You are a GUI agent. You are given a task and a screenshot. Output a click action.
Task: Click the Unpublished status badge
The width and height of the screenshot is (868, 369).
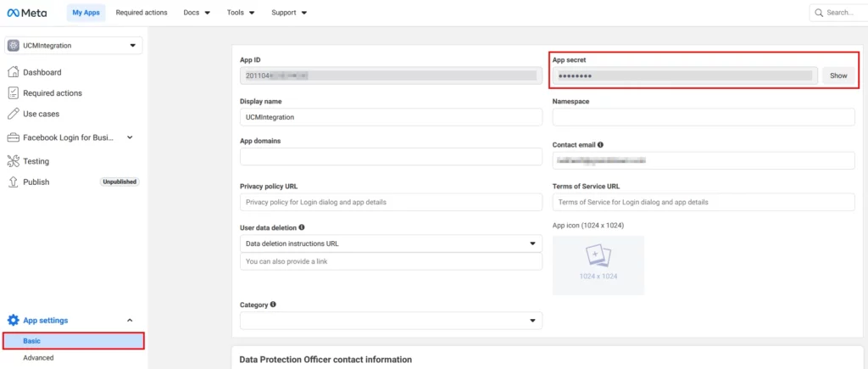pyautogui.click(x=120, y=182)
